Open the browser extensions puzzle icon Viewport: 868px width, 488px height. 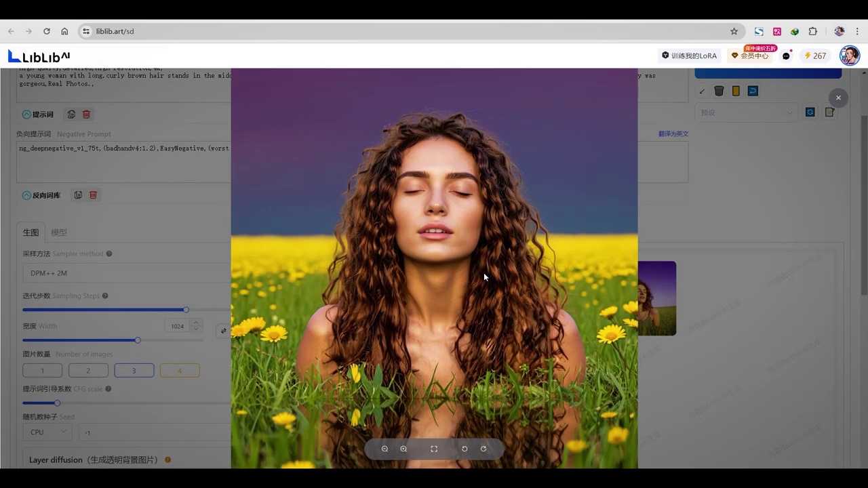tap(812, 31)
